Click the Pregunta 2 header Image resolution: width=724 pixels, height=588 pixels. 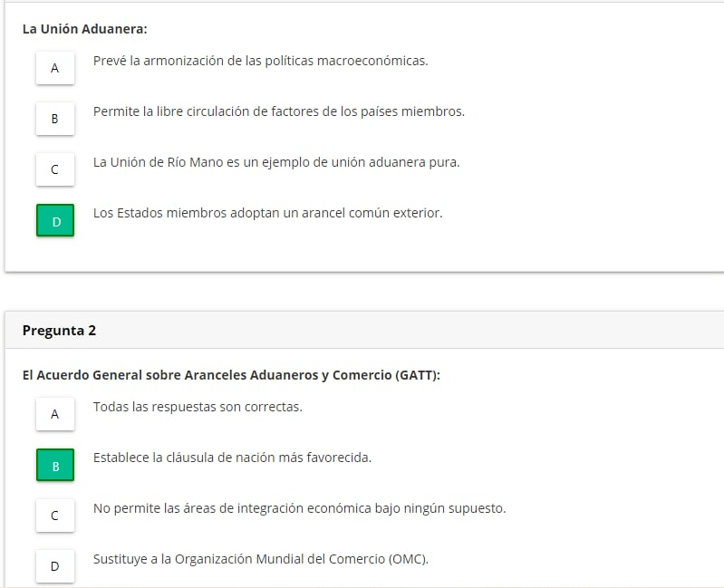[x=60, y=331]
